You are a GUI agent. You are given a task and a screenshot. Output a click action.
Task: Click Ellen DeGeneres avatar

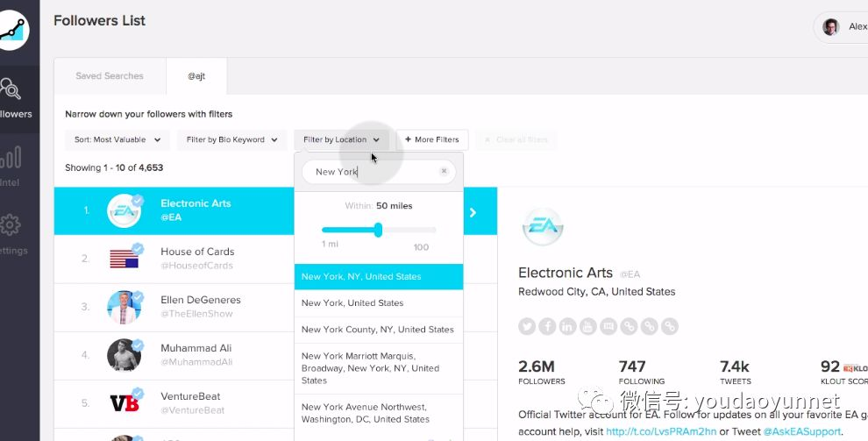click(124, 307)
